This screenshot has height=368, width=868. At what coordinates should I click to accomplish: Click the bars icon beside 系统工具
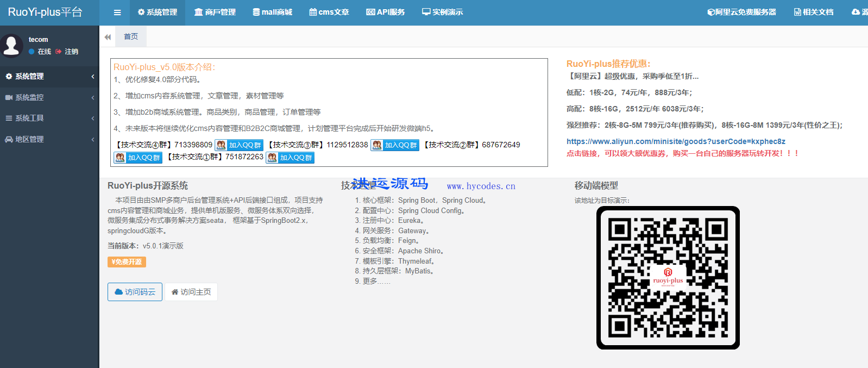[9, 118]
